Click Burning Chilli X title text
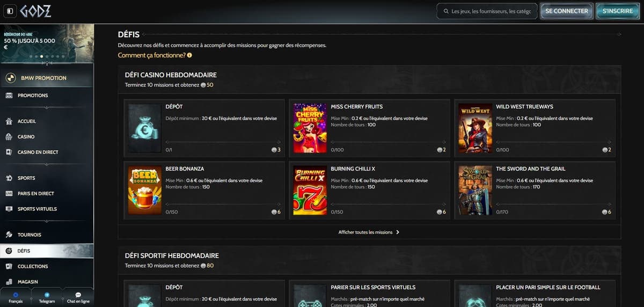644x307 pixels. pyautogui.click(x=353, y=169)
